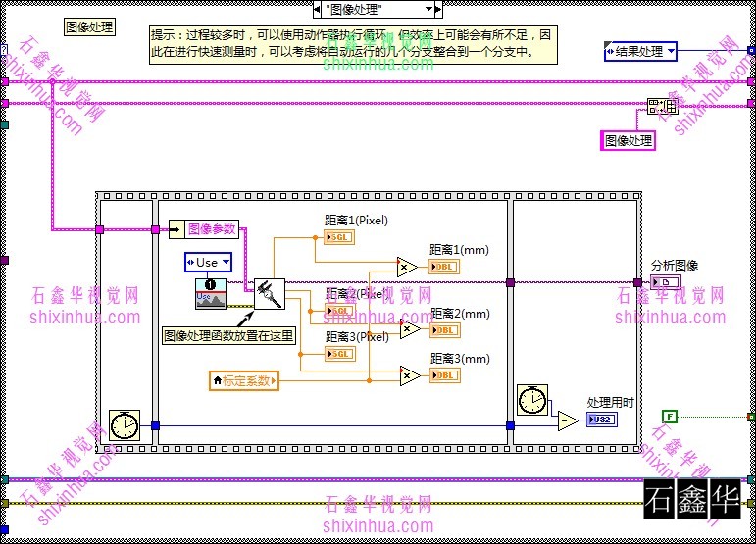Click the left tick count timer icon
This screenshot has width=756, height=544.
tap(125, 425)
